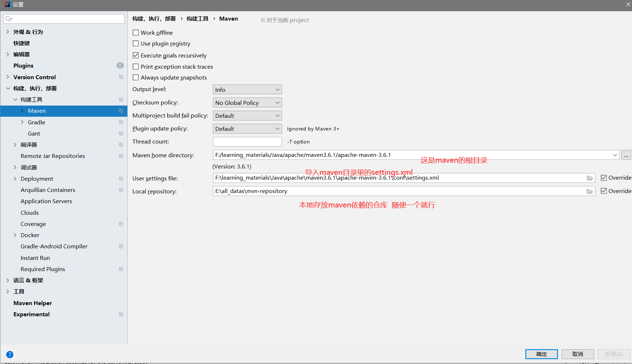
Task: Click the project-level icon next to Arquillian Containers
Action: (121, 190)
